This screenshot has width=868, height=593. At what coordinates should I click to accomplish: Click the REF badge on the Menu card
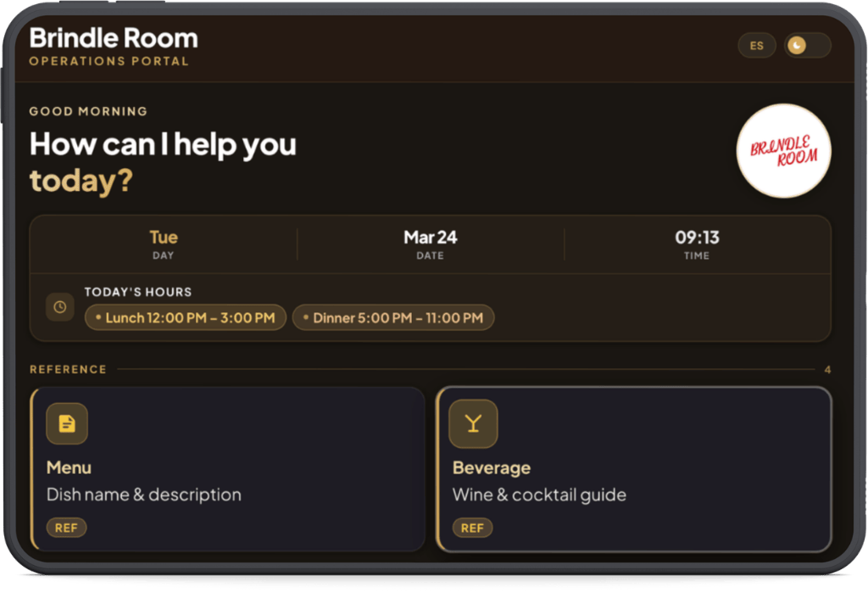(66, 527)
